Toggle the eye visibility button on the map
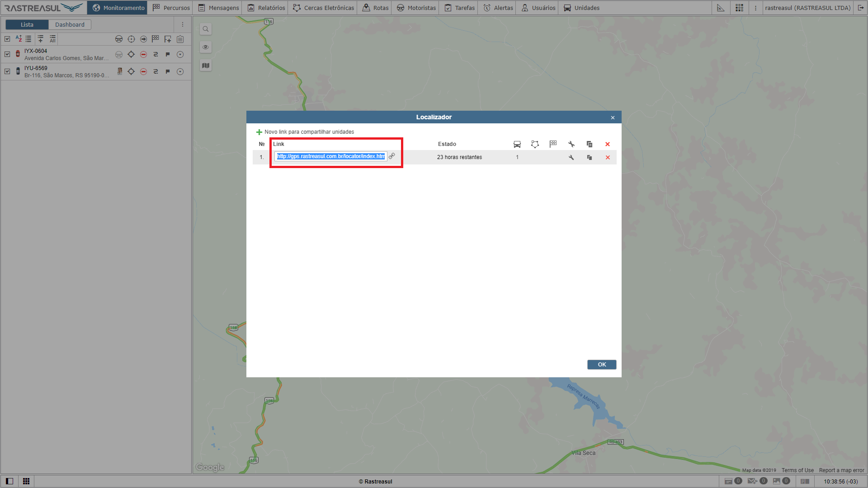 coord(206,47)
